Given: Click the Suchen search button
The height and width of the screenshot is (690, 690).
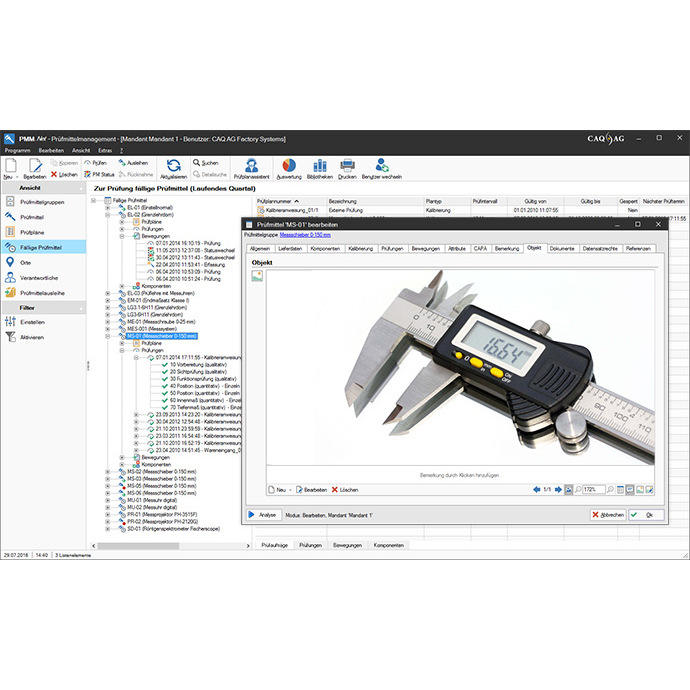Looking at the screenshot, I should coord(204,162).
